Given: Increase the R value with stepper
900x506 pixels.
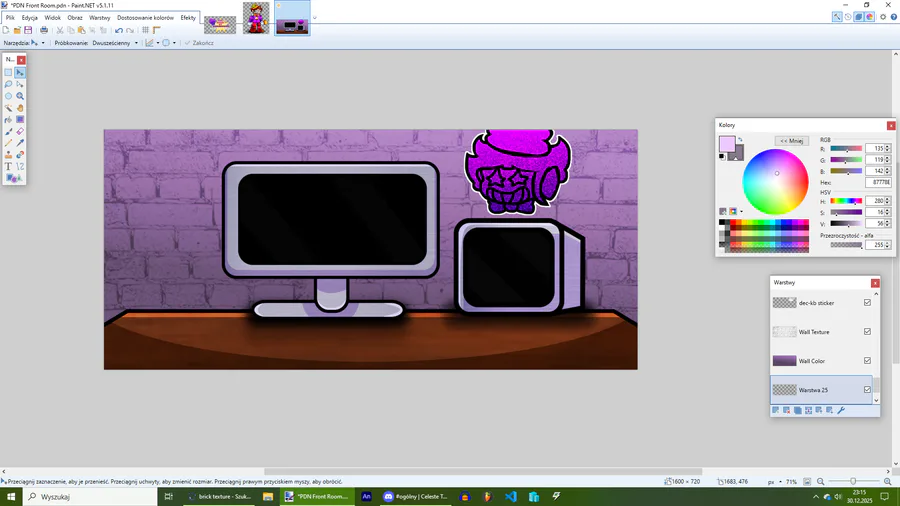Looking at the screenshot, I should pos(887,147).
